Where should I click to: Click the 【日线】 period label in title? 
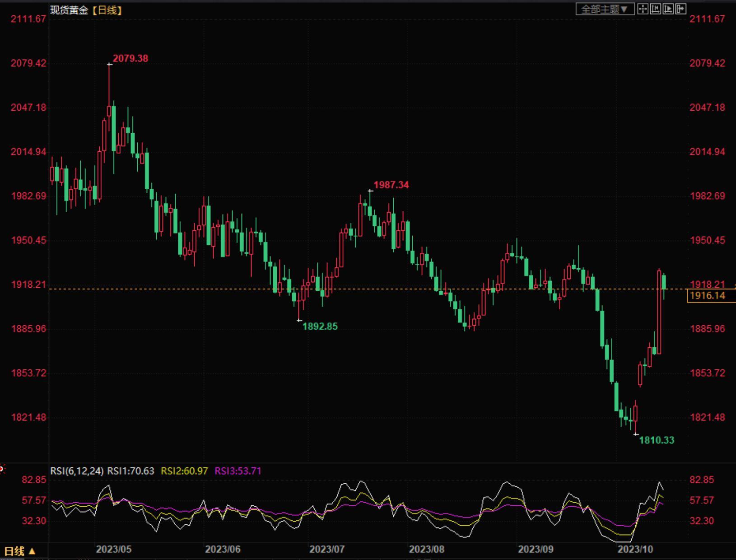click(107, 10)
